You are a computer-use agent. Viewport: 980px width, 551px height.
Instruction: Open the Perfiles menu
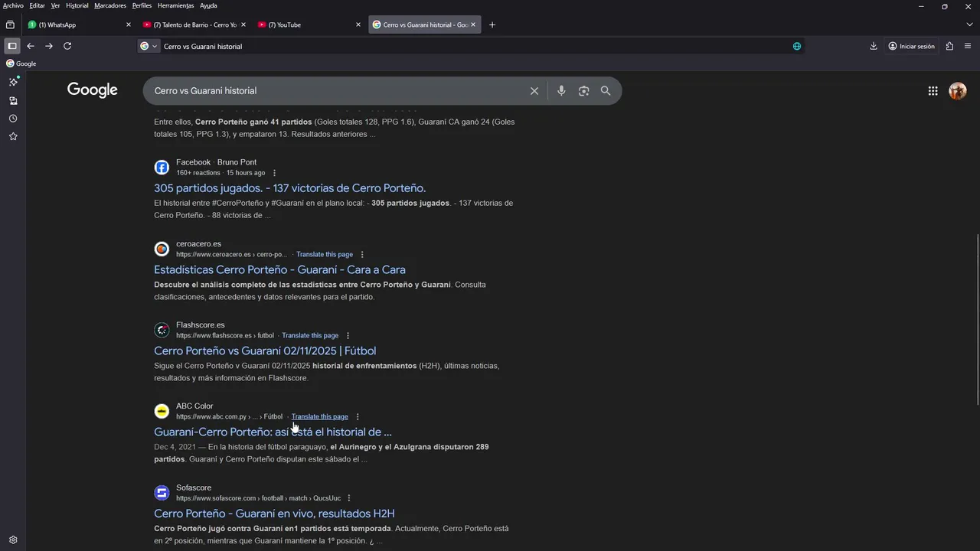142,5
